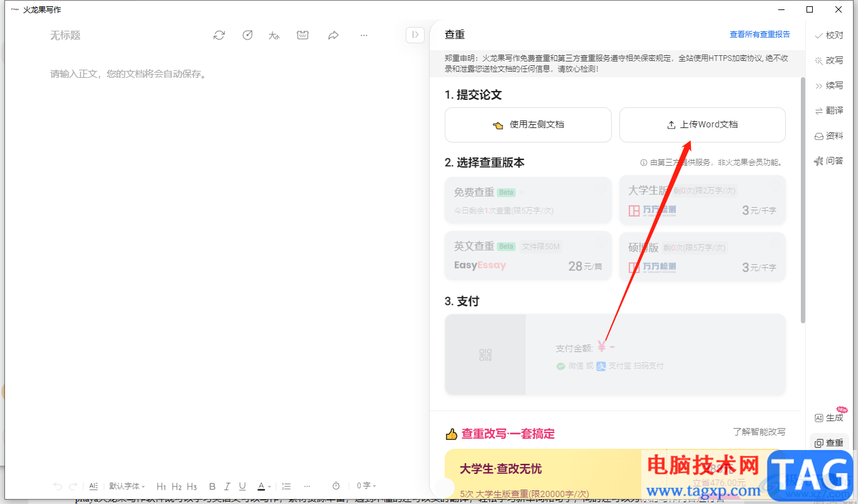Viewport: 858px width, 504px height.
Task: Apply Heading 3 style
Action: coord(192,486)
